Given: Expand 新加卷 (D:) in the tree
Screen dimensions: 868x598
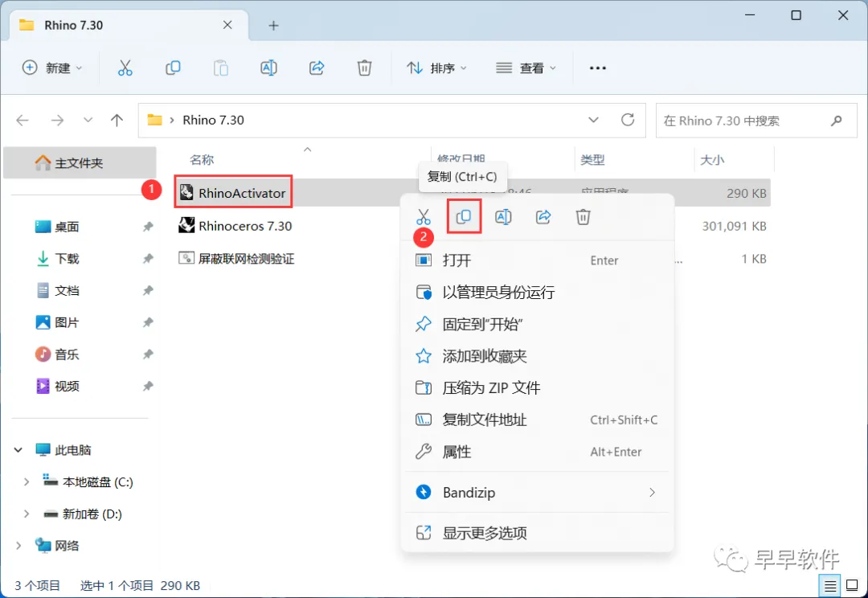Looking at the screenshot, I should (26, 514).
